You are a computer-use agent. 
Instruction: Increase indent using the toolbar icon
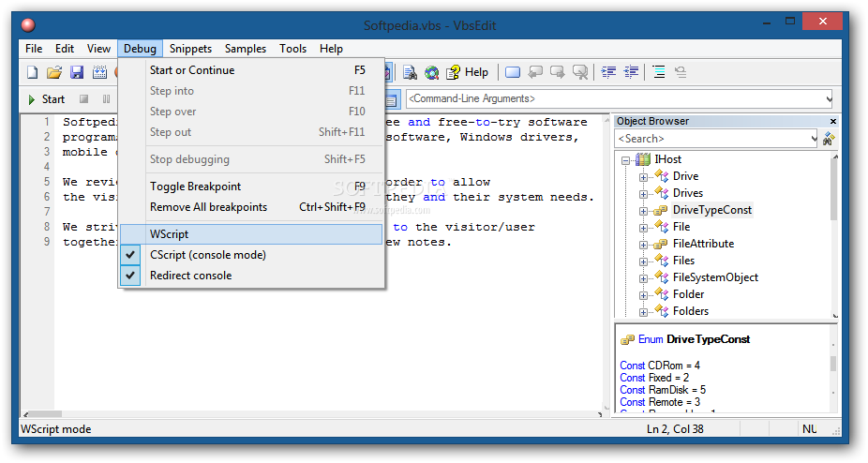tap(608, 72)
